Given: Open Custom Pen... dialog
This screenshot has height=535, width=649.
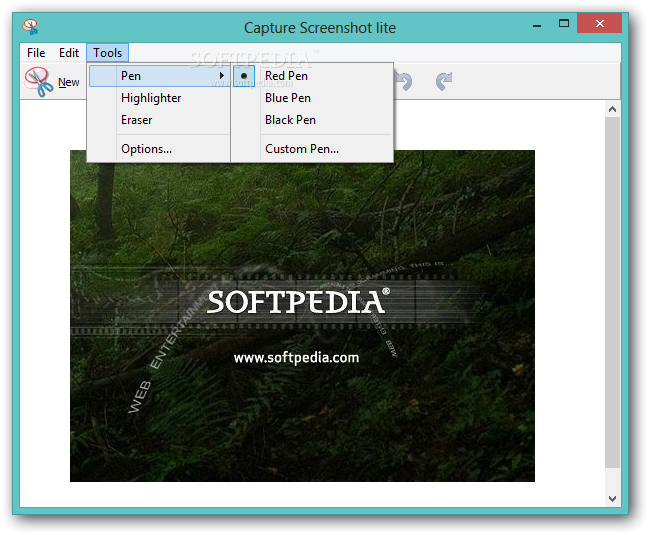Looking at the screenshot, I should pyautogui.click(x=312, y=149).
